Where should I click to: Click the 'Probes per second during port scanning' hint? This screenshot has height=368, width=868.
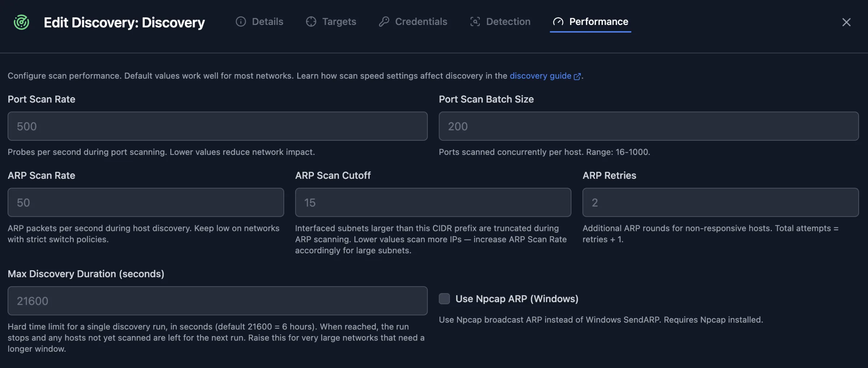point(161,152)
